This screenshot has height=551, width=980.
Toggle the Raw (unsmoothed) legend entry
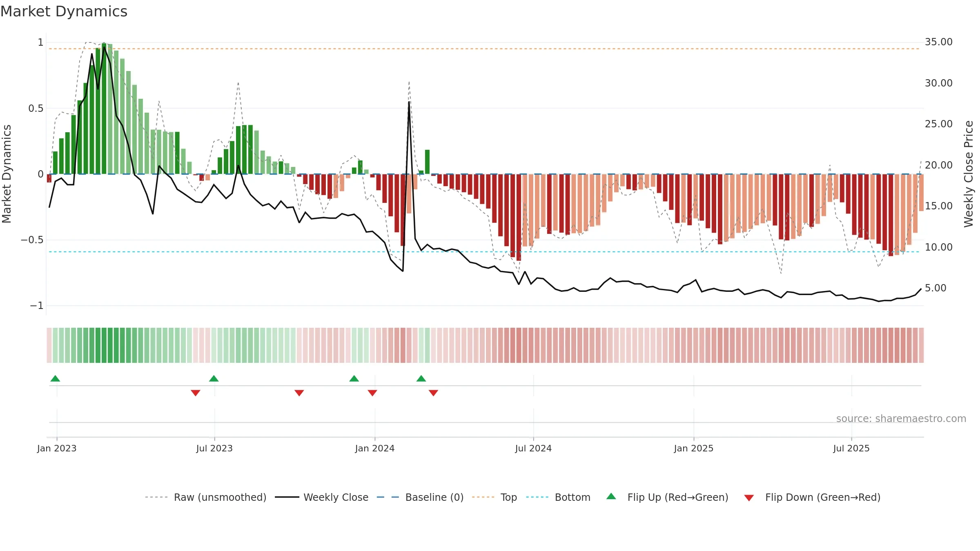point(205,497)
